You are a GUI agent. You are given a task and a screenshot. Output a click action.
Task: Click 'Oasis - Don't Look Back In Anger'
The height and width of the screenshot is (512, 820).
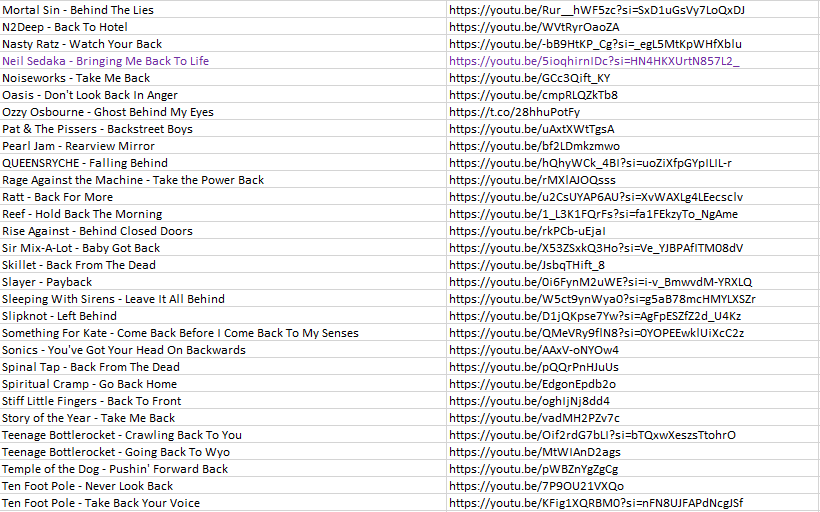coord(223,95)
